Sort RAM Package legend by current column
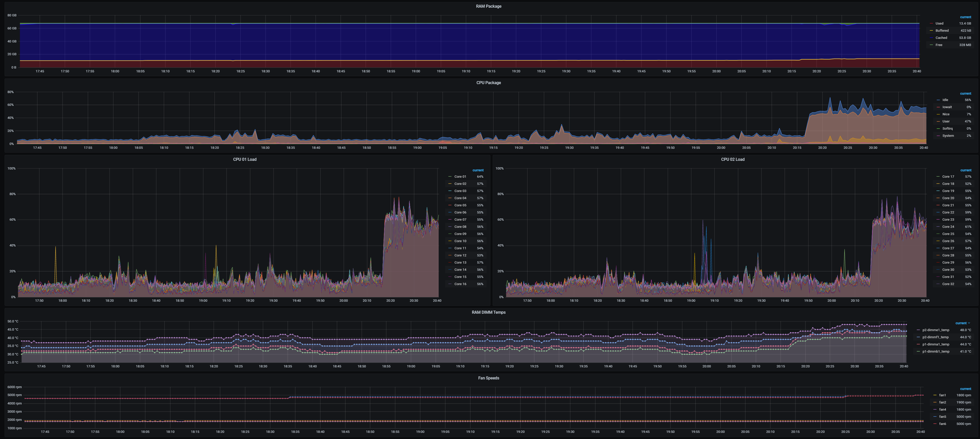This screenshot has height=439, width=980. pyautogui.click(x=965, y=17)
